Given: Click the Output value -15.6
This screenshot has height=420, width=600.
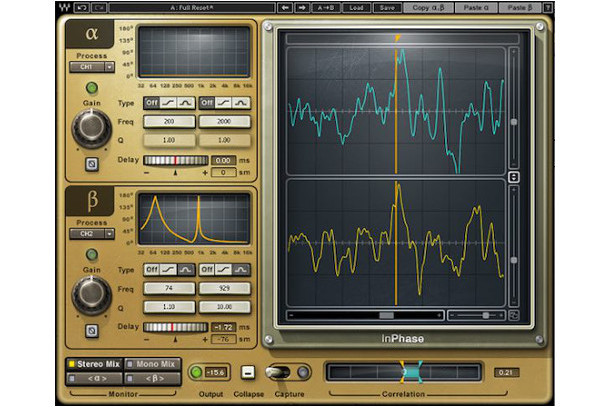Looking at the screenshot, I should click(x=216, y=372).
